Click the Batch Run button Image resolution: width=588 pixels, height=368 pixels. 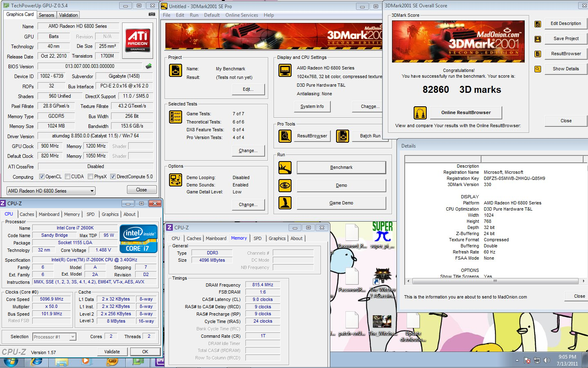coord(370,136)
